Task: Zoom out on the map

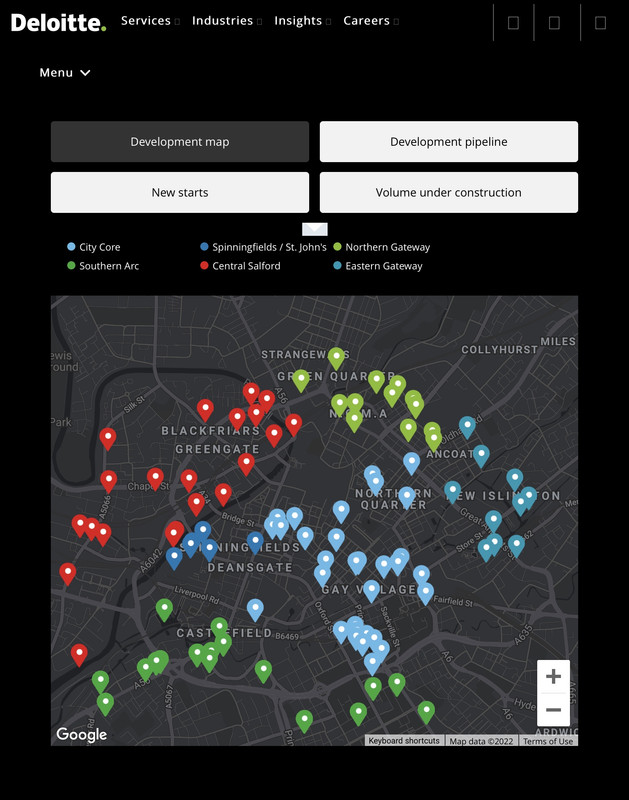Action: 553,709
